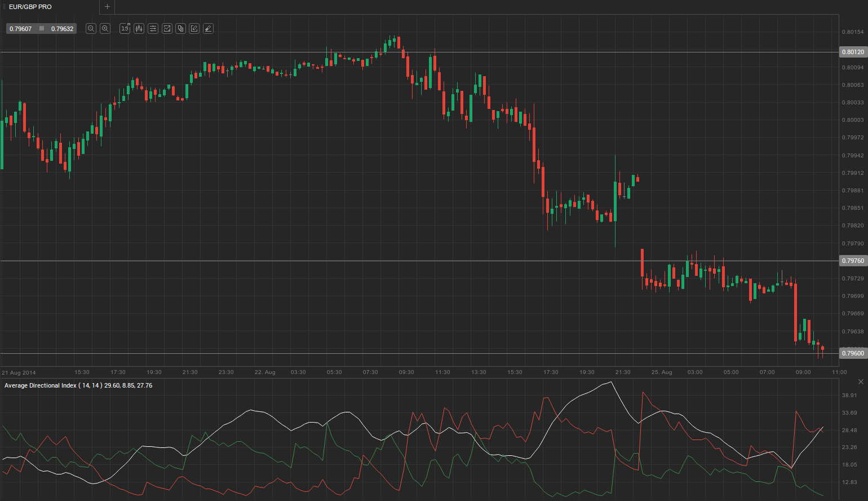The height and width of the screenshot is (501, 868).
Task: Click the overlapping squares copy icon
Action: (x=180, y=29)
